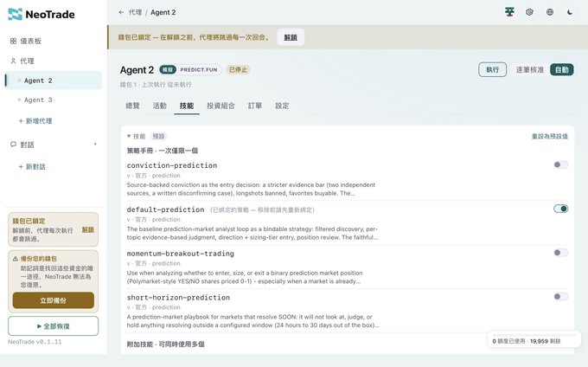Click the 全部恢復 button
The width and height of the screenshot is (588, 367).
point(54,326)
